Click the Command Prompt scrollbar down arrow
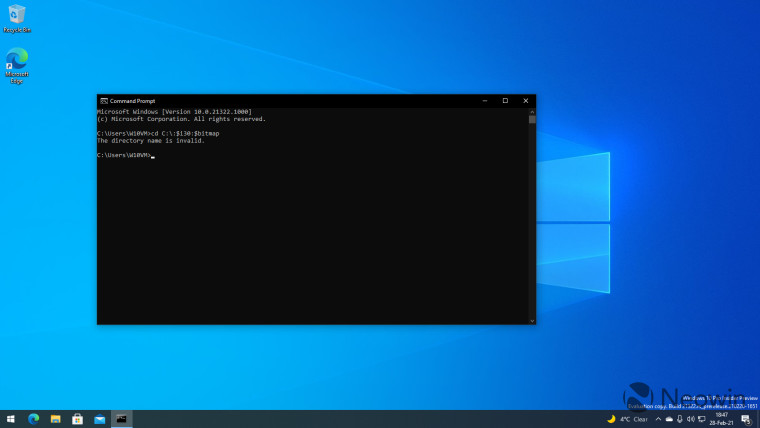760x428 pixels. pyautogui.click(x=532, y=320)
